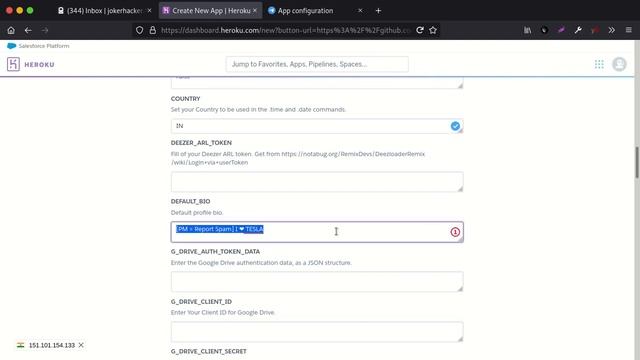The height and width of the screenshot is (360, 640).
Task: Click the G_DRIVE_AUTH_TOKEN_DATA input field
Action: tap(317, 282)
